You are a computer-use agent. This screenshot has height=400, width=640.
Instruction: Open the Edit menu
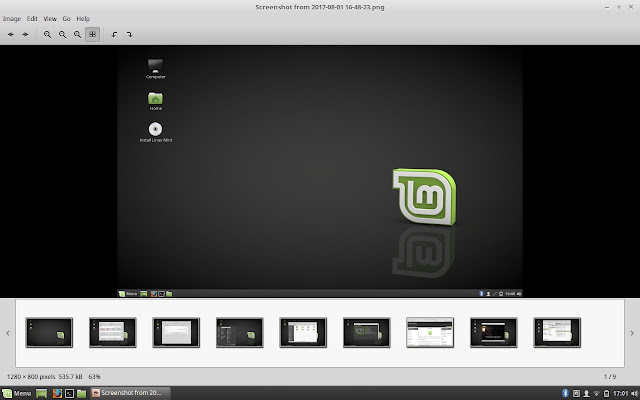(32, 19)
